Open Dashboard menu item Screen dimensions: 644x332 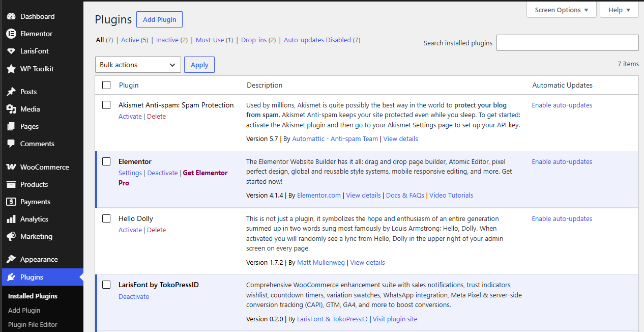pos(42,16)
